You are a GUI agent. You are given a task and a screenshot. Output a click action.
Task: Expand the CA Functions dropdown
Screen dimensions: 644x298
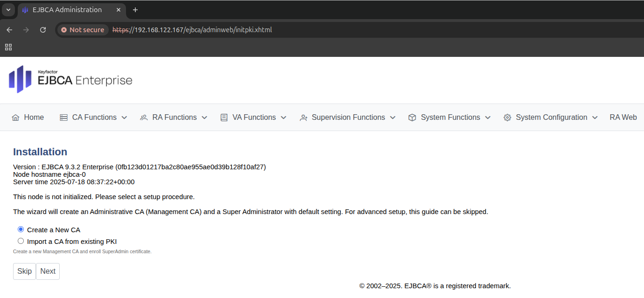(x=125, y=117)
